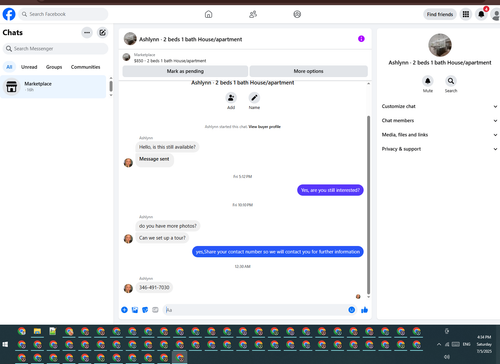Click message 'Yes, are you still interested?'
500x364 pixels.
330,190
